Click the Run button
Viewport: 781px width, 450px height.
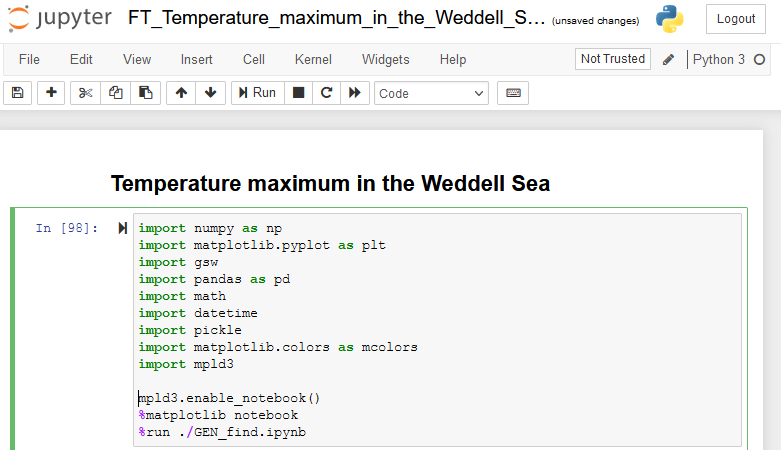258,93
